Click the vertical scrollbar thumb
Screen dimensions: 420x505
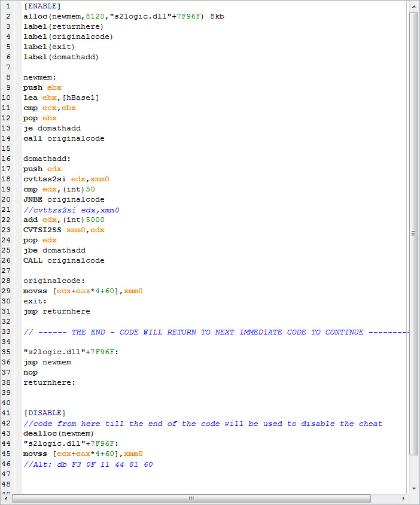point(414,233)
